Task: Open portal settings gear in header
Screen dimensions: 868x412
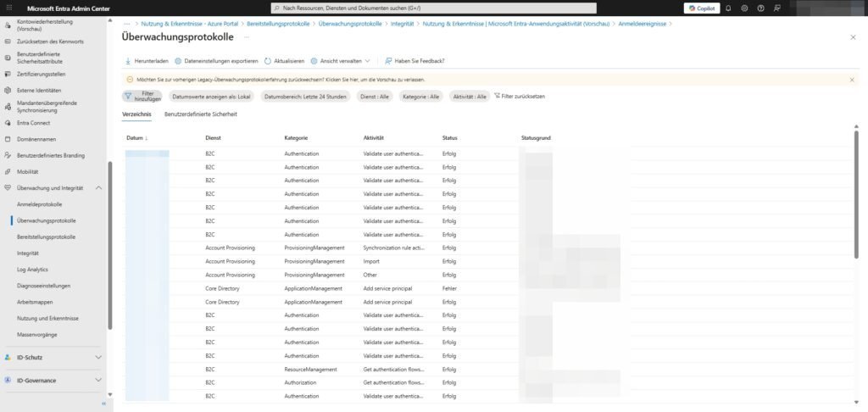Action: [744, 8]
